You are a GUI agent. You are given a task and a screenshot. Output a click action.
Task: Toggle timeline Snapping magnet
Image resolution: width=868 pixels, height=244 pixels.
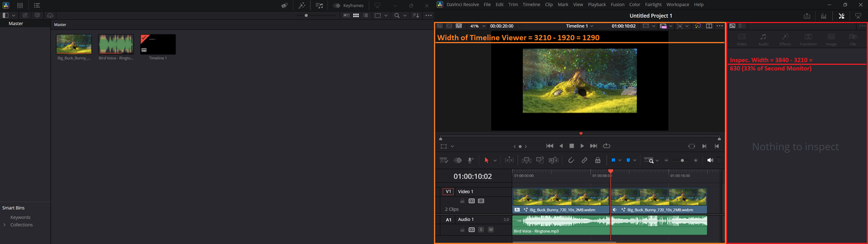click(x=570, y=160)
